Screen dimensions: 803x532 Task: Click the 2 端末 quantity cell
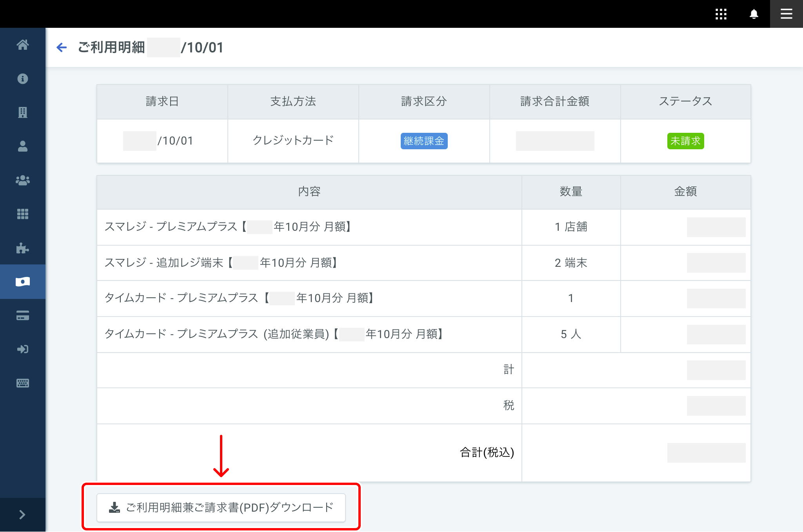571,263
